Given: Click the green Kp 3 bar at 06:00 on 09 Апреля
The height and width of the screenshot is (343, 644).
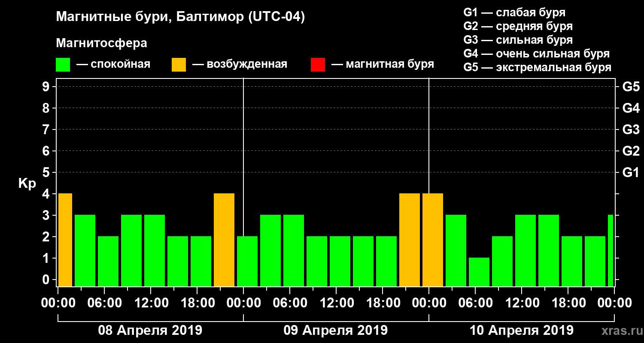Looking at the screenshot, I should click(294, 250).
